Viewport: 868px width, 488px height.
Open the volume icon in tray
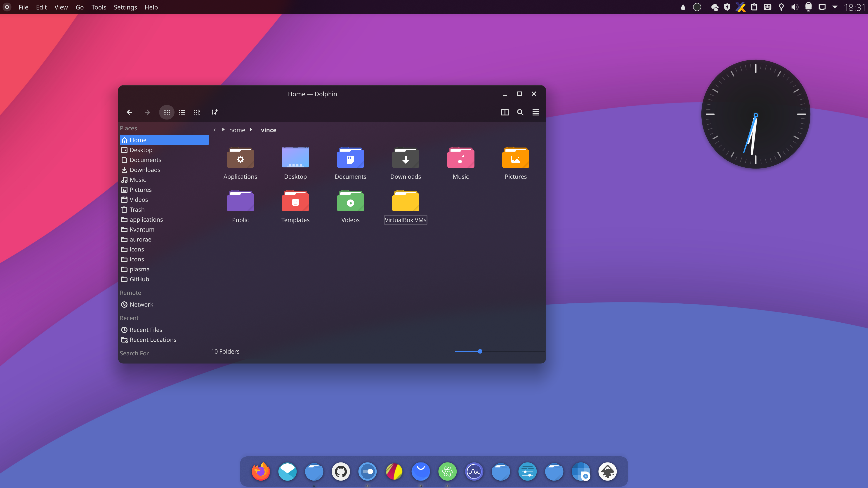(x=795, y=7)
